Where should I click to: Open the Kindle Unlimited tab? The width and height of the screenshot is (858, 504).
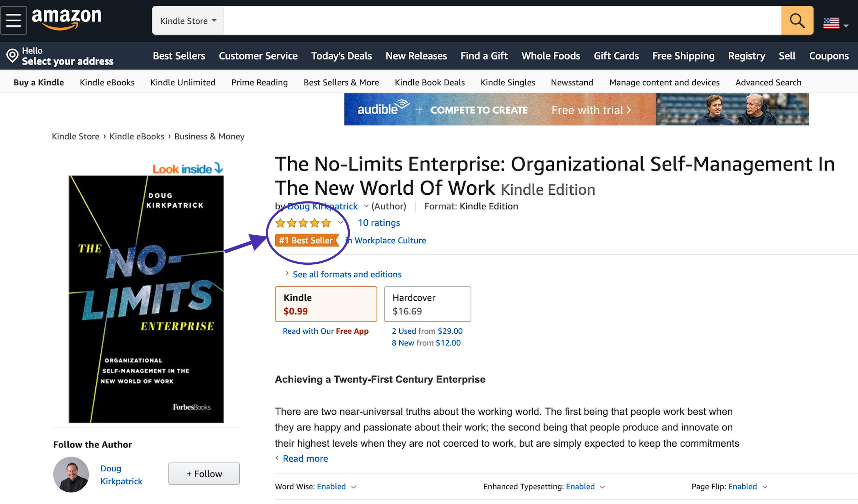point(183,82)
